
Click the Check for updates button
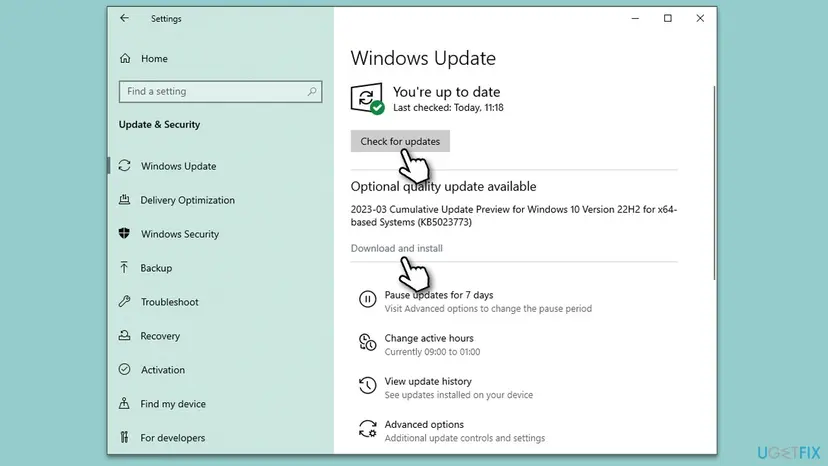pos(400,141)
